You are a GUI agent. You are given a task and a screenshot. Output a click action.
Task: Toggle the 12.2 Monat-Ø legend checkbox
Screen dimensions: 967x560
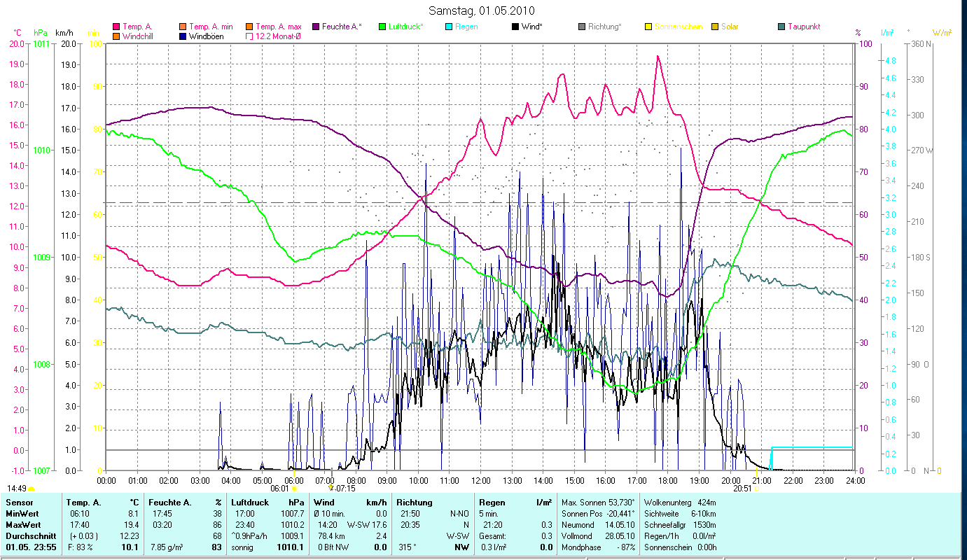[x=249, y=36]
